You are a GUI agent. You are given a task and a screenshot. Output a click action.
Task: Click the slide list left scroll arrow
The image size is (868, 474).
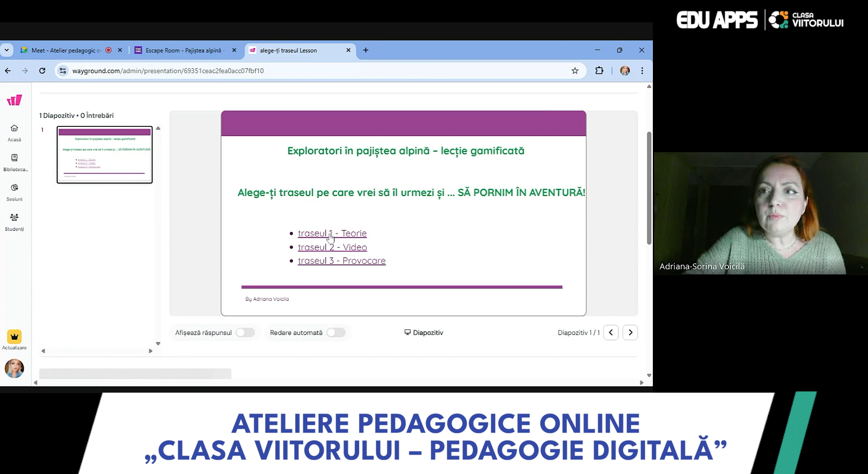43,351
